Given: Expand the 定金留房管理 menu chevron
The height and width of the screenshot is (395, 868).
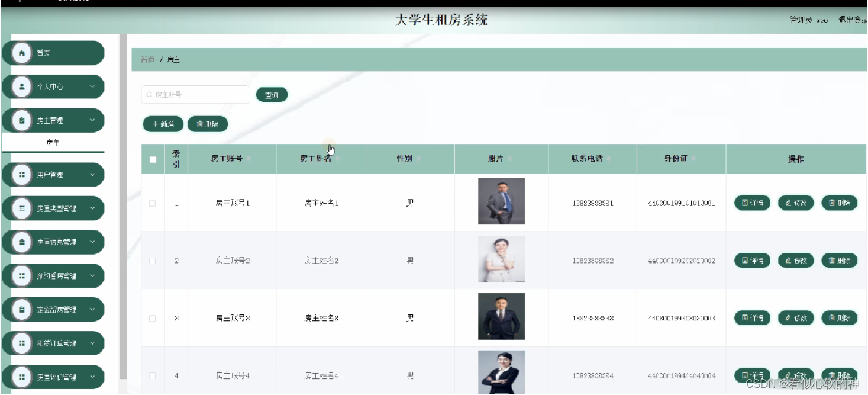Looking at the screenshot, I should (92, 310).
